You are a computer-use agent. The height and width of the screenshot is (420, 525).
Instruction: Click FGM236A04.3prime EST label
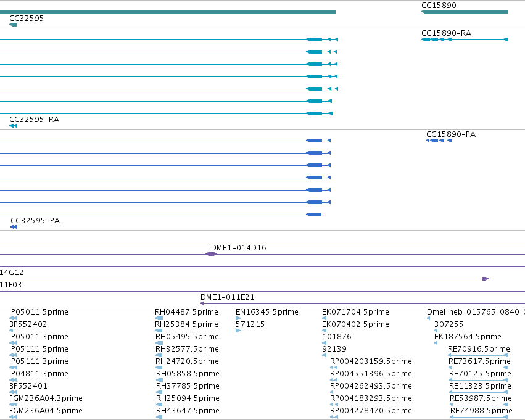[x=46, y=398]
